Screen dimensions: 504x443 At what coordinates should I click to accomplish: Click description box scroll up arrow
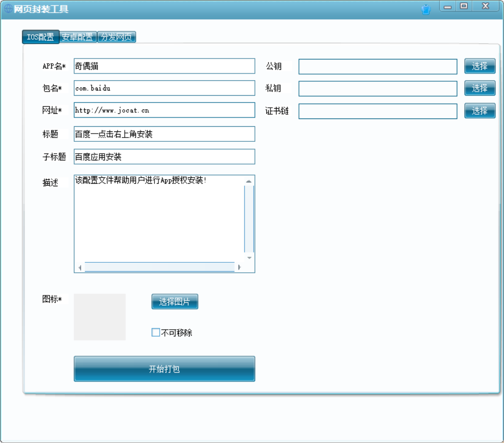click(x=249, y=182)
